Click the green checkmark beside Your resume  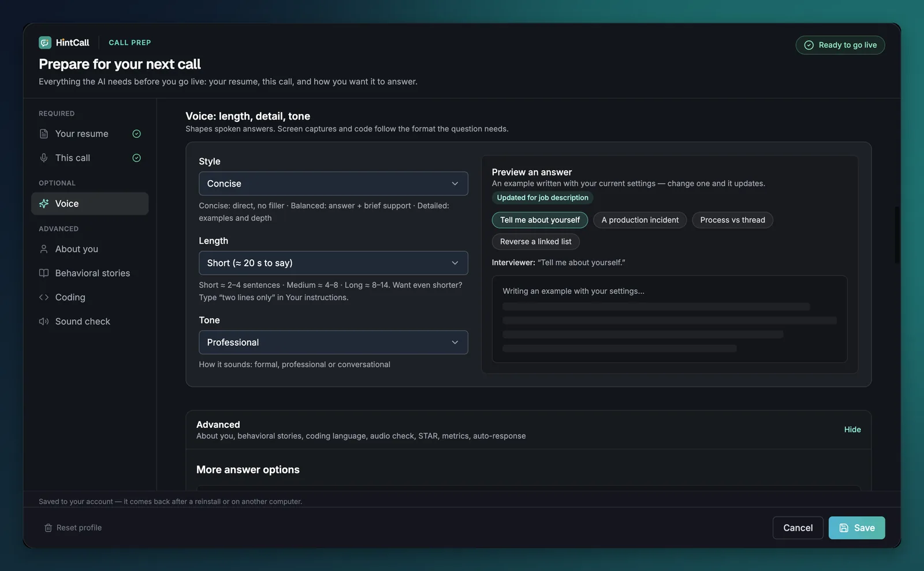137,134
